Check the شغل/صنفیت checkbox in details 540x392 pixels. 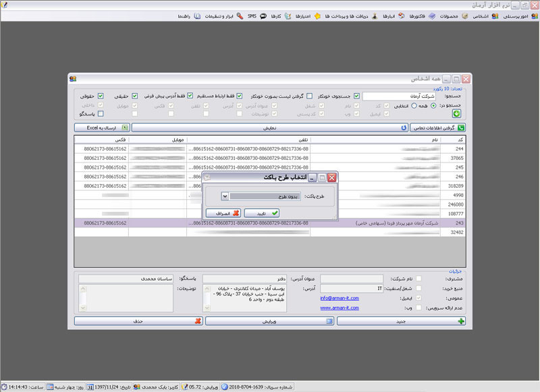(418, 288)
